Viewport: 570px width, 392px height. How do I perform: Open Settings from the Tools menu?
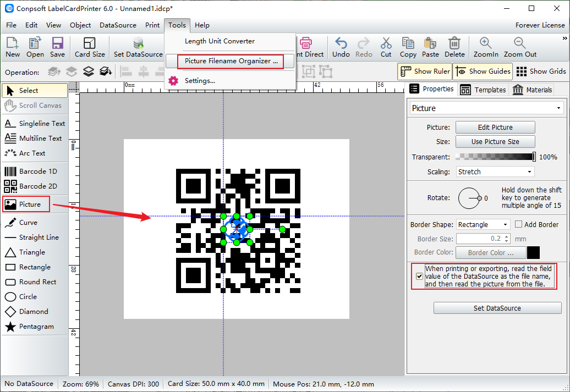[230, 81]
